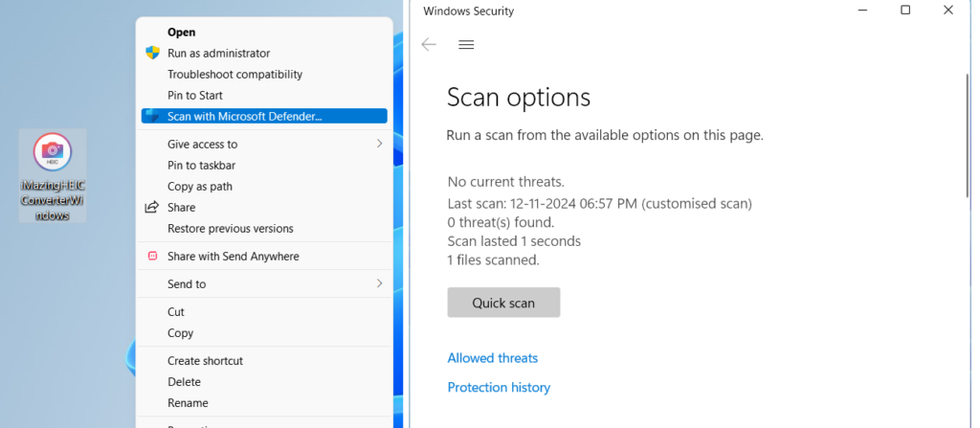This screenshot has width=980, height=428.
Task: Choose Copy as path
Action: coord(200,187)
